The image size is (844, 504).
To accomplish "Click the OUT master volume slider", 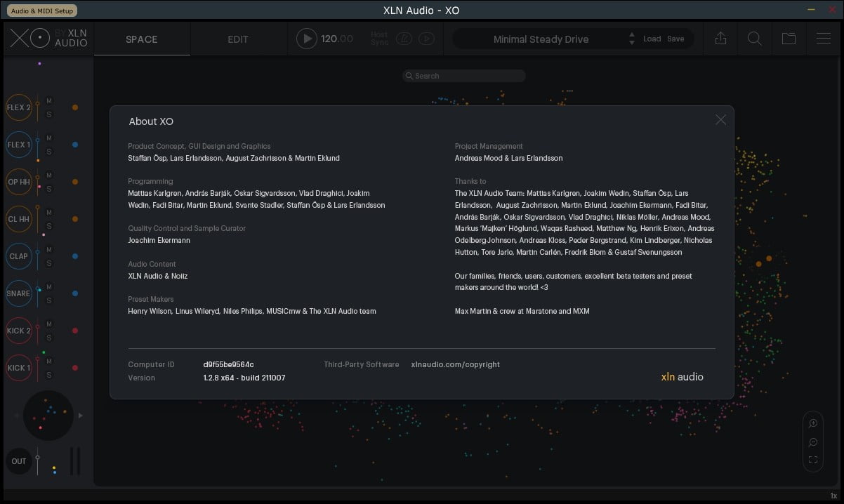I will click(38, 460).
